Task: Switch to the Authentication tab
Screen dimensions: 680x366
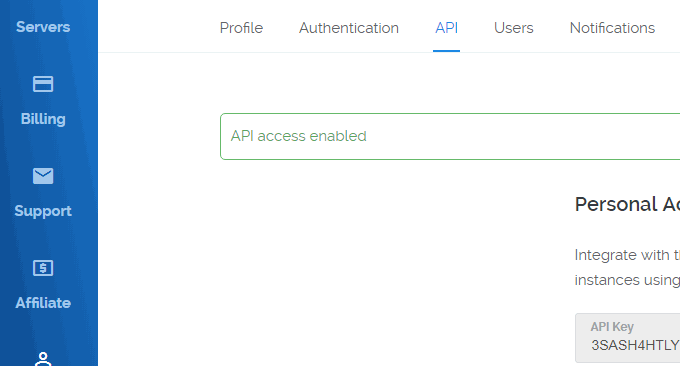Action: tap(349, 28)
